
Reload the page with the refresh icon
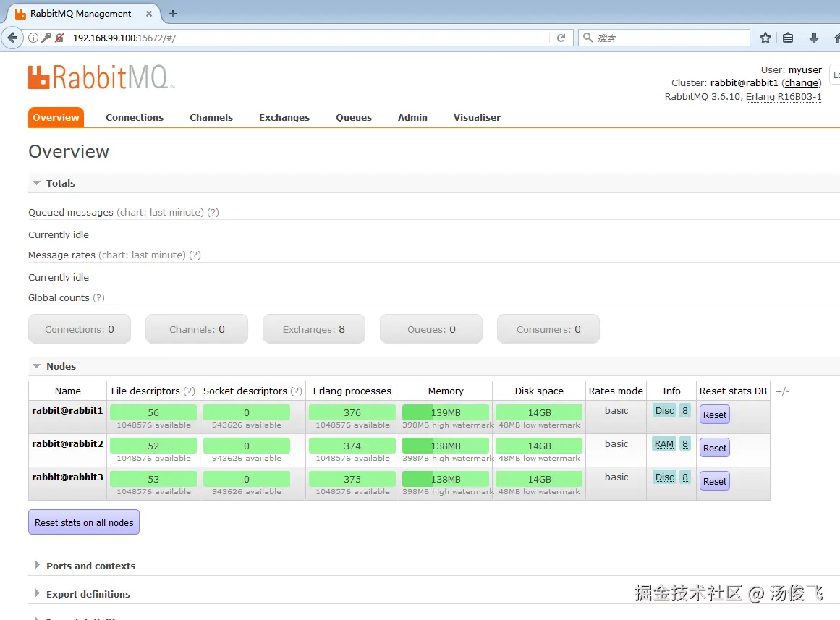click(561, 38)
